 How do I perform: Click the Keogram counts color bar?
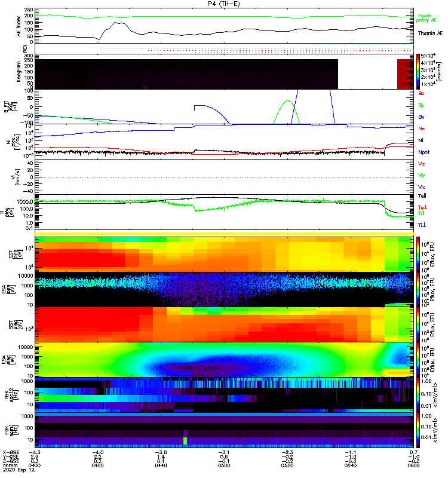(418, 72)
